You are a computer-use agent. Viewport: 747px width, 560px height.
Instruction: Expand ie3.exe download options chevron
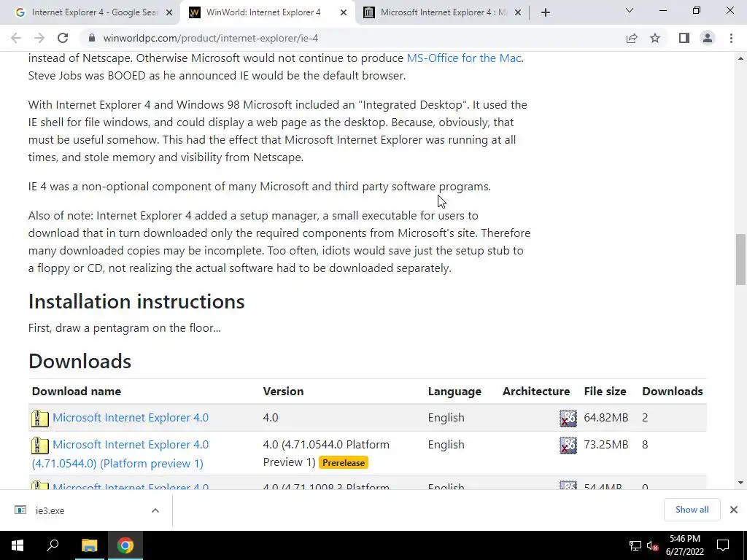(155, 510)
